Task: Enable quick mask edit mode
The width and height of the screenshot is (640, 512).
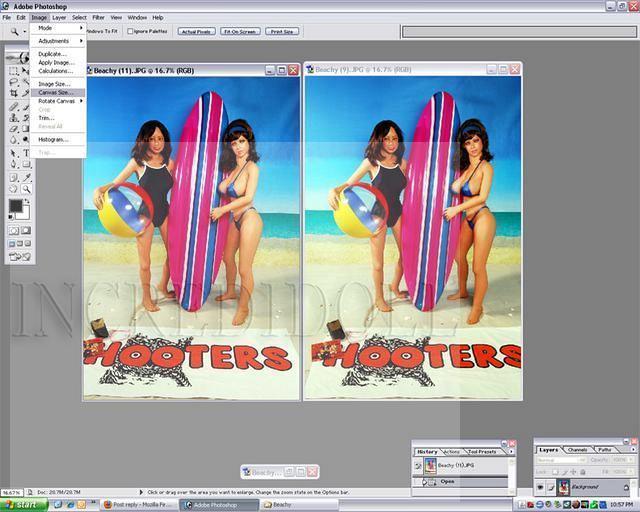Action: click(x=26, y=231)
